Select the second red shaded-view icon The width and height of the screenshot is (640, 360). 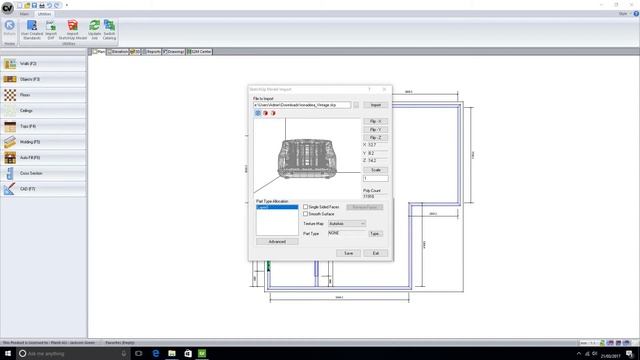(273, 113)
